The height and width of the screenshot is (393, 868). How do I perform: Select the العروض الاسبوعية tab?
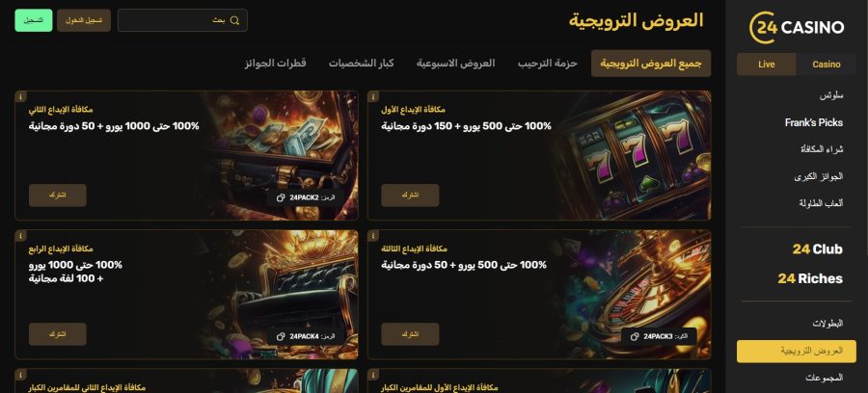point(455,63)
